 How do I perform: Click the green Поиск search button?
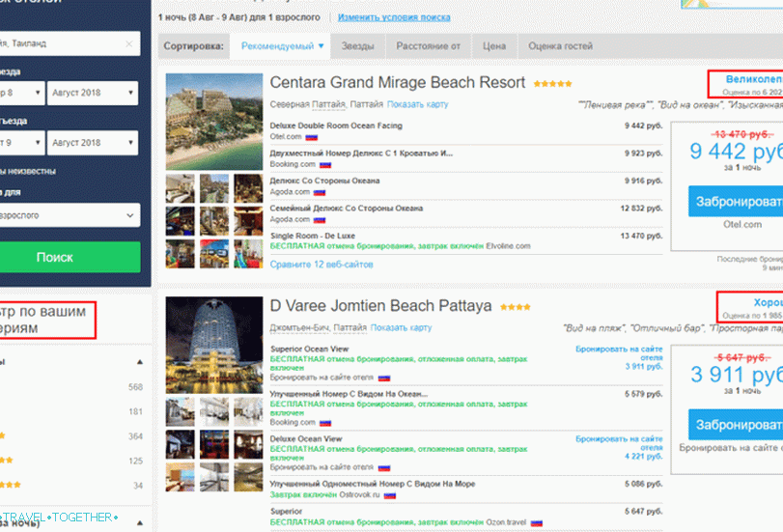[x=70, y=257]
